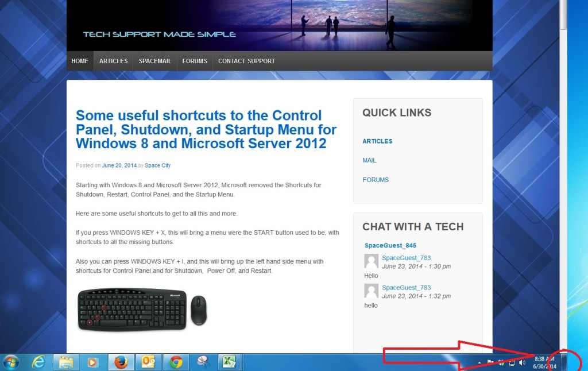Click the 'June 23, 2014 - 1:30 pm' timestamp

(416, 266)
